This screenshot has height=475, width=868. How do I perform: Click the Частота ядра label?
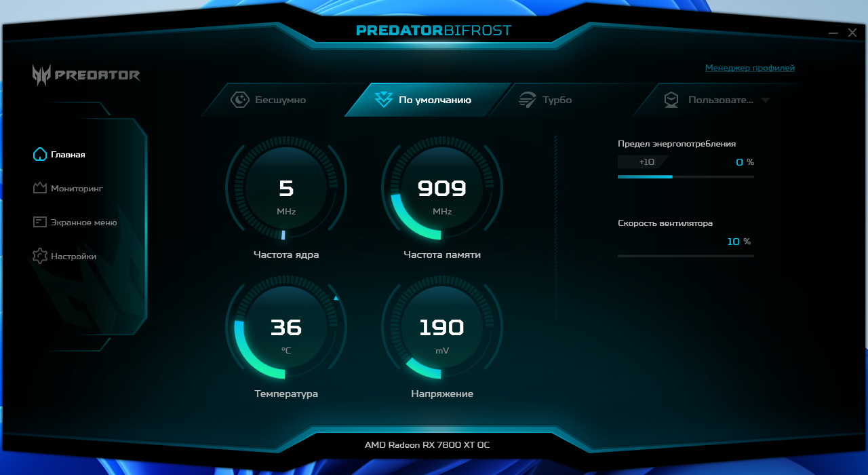[x=286, y=254]
